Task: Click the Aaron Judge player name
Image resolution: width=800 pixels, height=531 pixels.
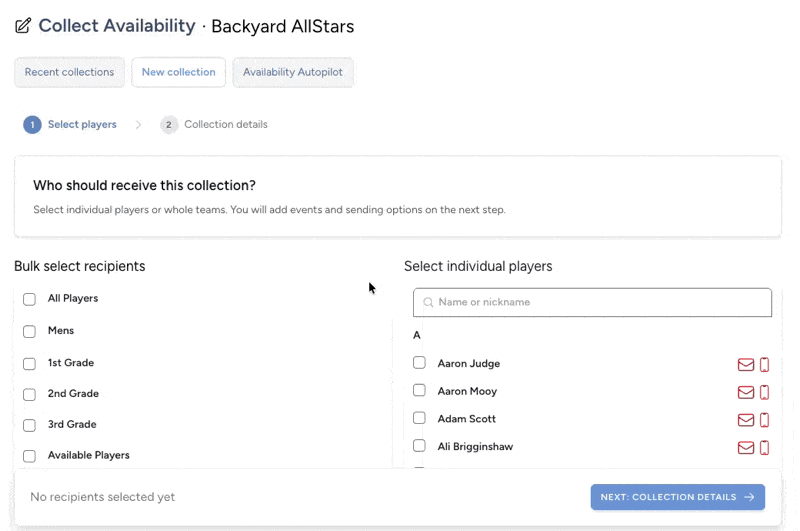Action: coord(469,364)
